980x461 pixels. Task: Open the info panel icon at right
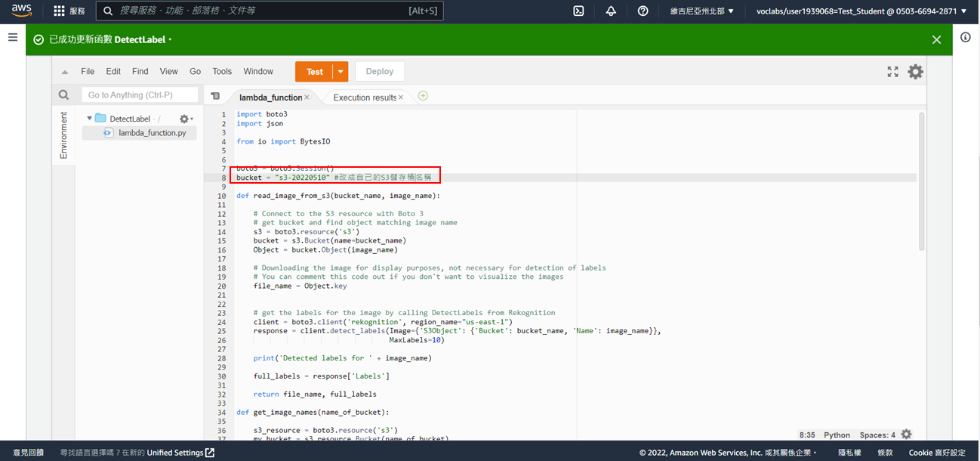click(x=966, y=37)
